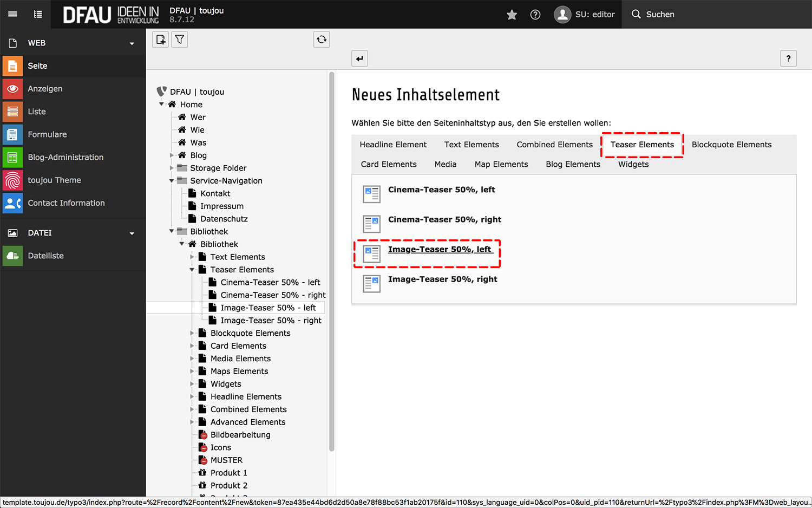This screenshot has height=508, width=812.
Task: Choose Image-Teaser 50%, left element
Action: [439, 250]
